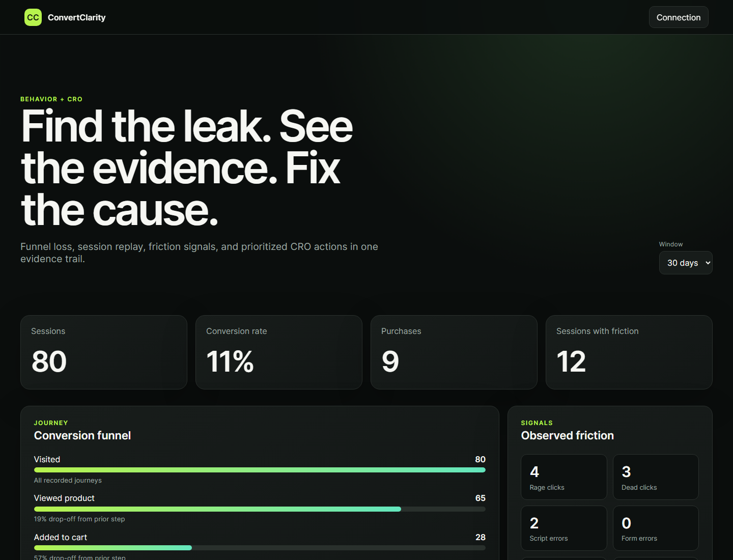Select the Sessions card showing 80
Viewport: 733px width, 560px height.
click(x=104, y=352)
